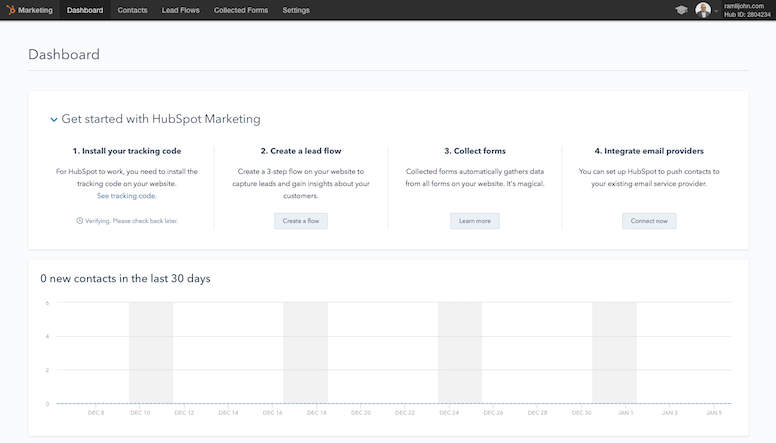Click the DEC 8 axis label
The image size is (776, 443).
click(x=96, y=413)
